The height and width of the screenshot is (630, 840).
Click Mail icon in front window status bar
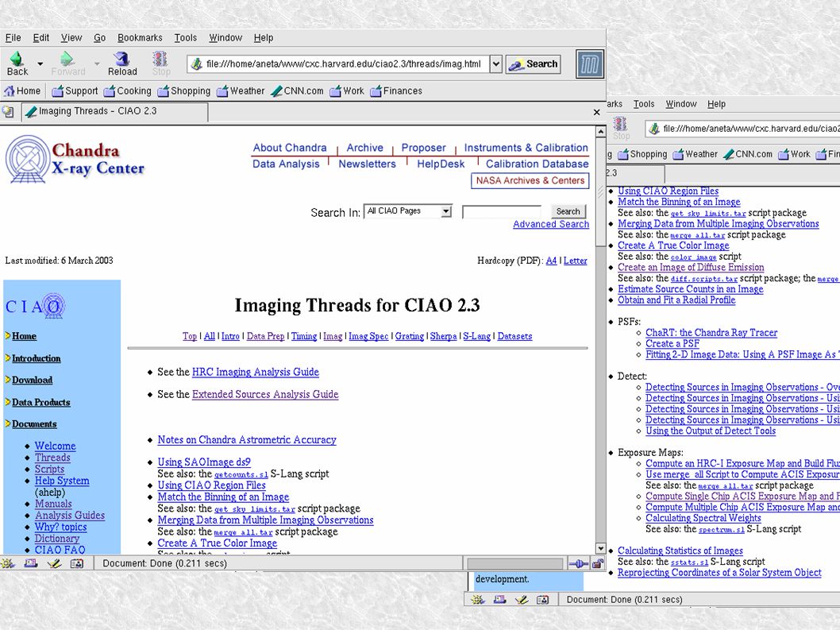pos(30,563)
